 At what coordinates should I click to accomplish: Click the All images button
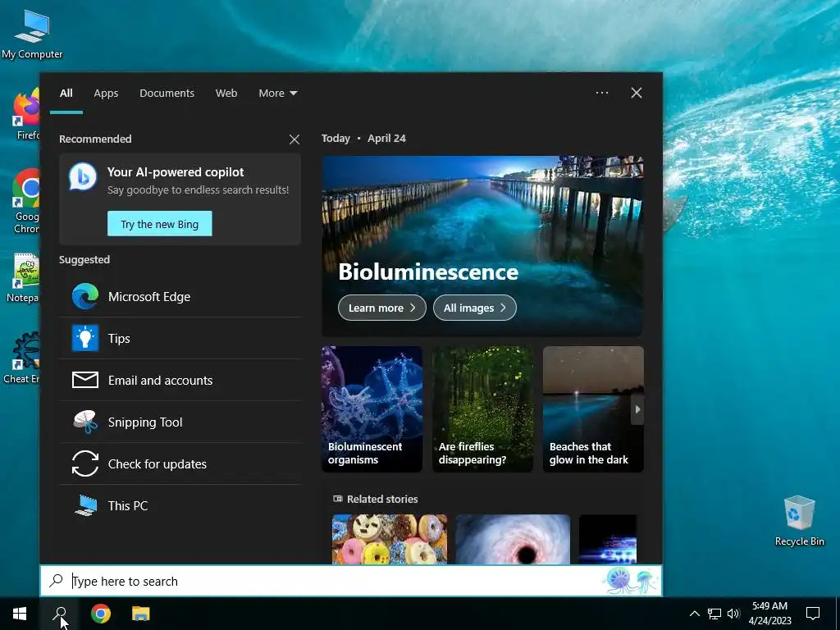coord(475,308)
